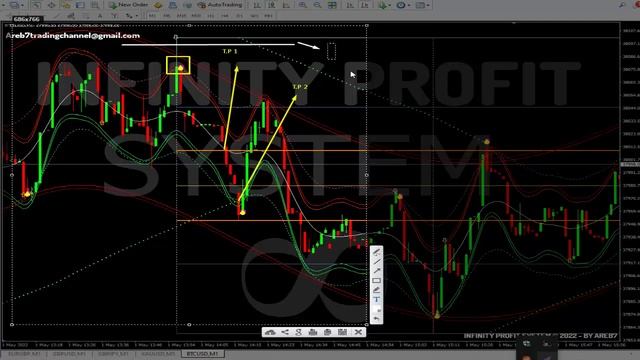Switch chart to candlesticks type
The image size is (640, 360).
(271, 5)
